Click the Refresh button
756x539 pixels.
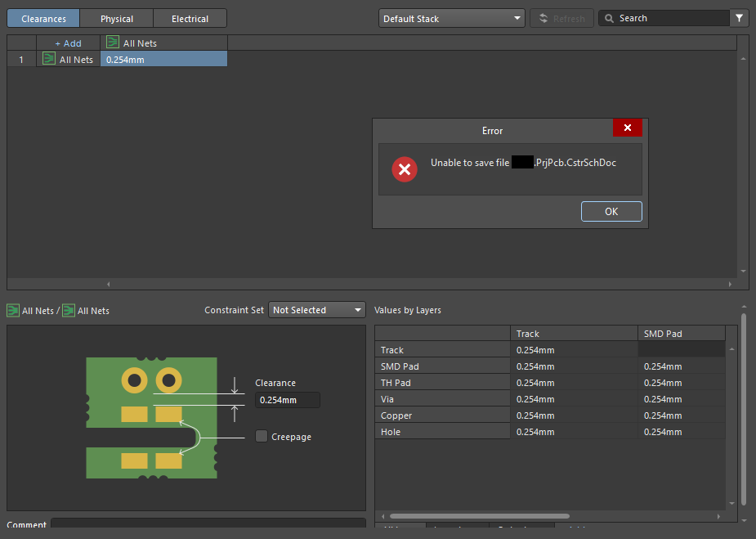(561, 18)
